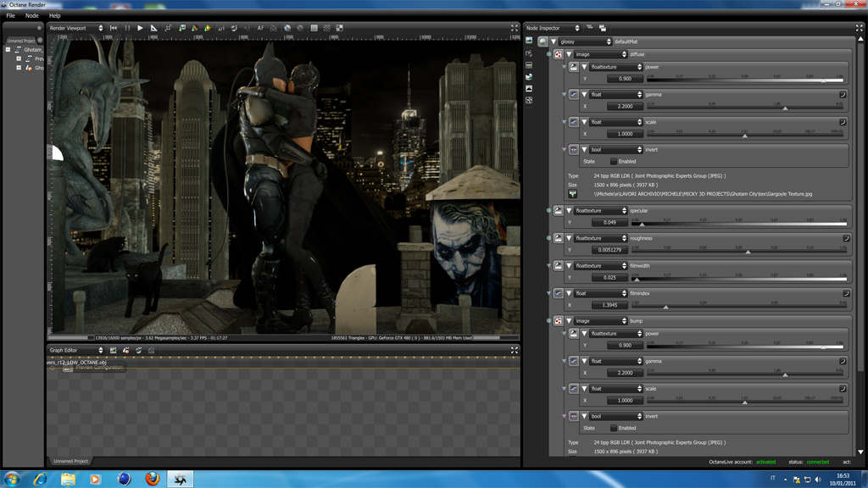Click the Firefox icon in the taskbar
The height and width of the screenshot is (488, 868).
pos(152,479)
